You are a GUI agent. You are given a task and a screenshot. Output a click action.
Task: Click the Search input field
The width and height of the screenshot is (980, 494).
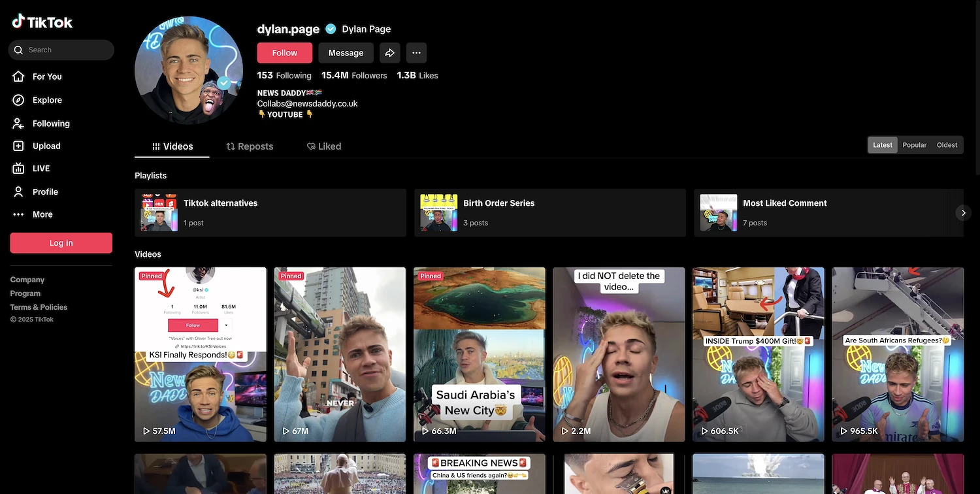65,50
